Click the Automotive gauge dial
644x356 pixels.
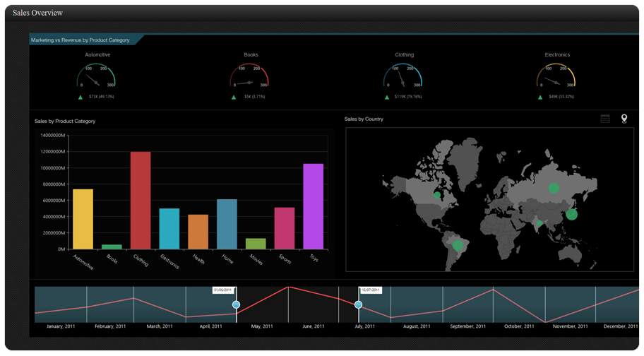(97, 76)
